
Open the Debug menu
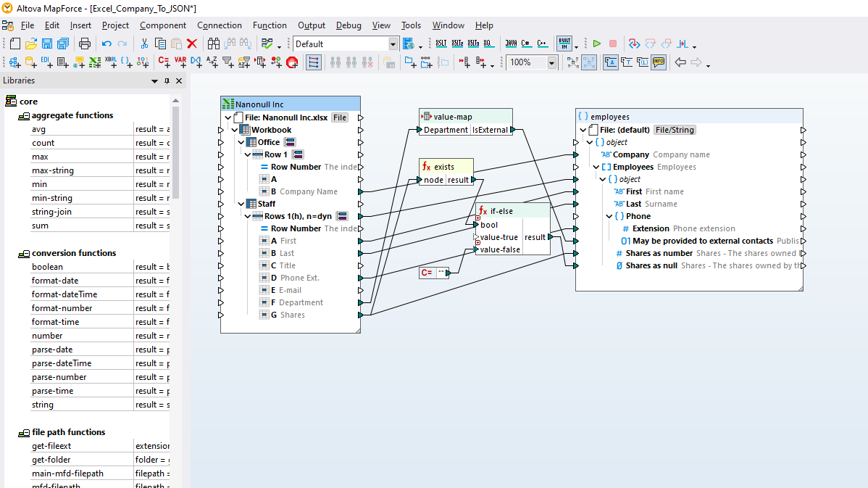(348, 25)
